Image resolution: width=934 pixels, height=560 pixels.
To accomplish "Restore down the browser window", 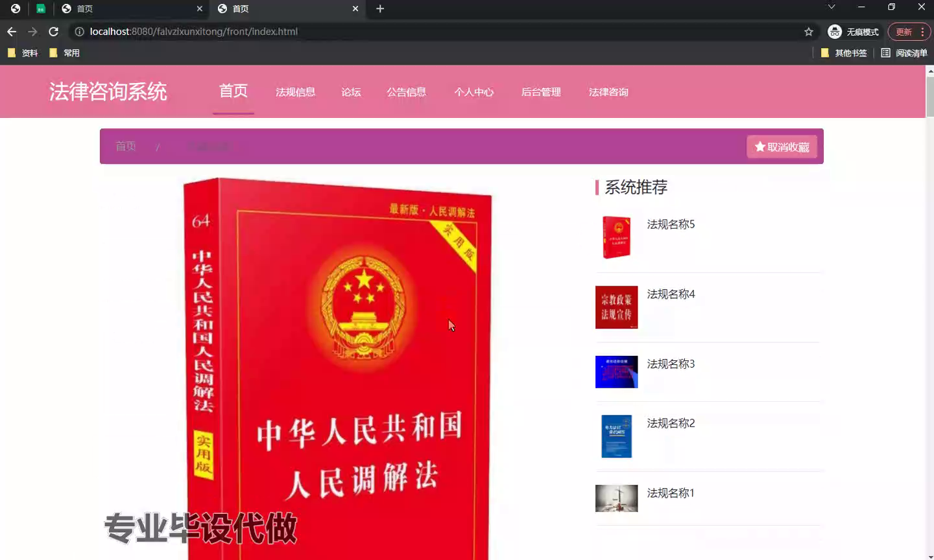I will (891, 7).
